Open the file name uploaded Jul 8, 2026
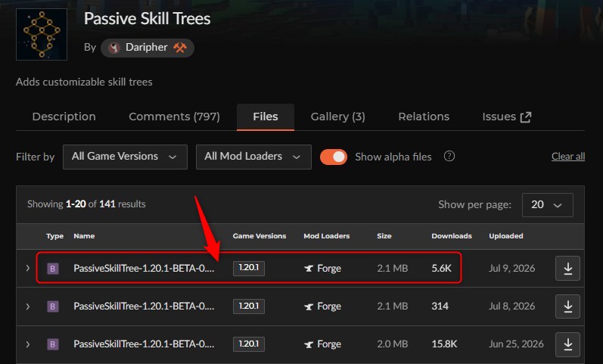This screenshot has width=603, height=364. 144,306
